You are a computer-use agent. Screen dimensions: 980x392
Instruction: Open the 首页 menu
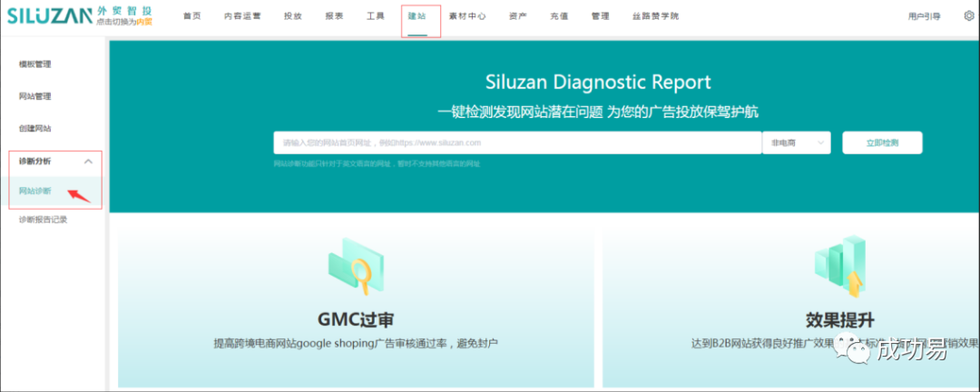tap(192, 16)
